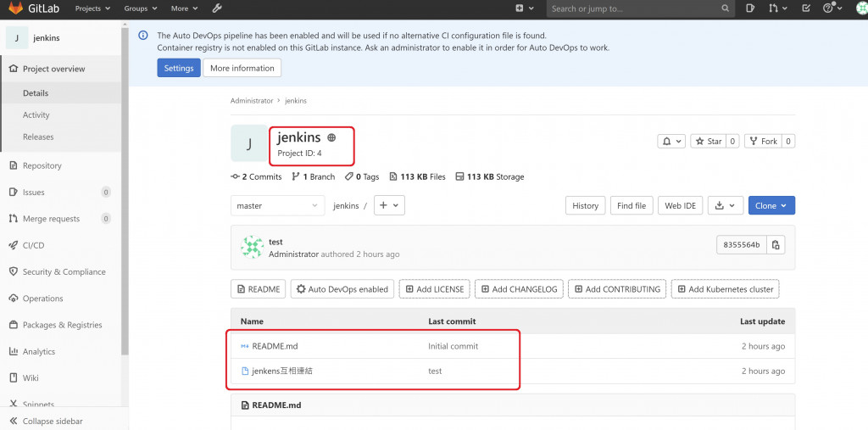Click Add CONTRIBUTING button
Screen dimensions: 868x430
[617, 289]
